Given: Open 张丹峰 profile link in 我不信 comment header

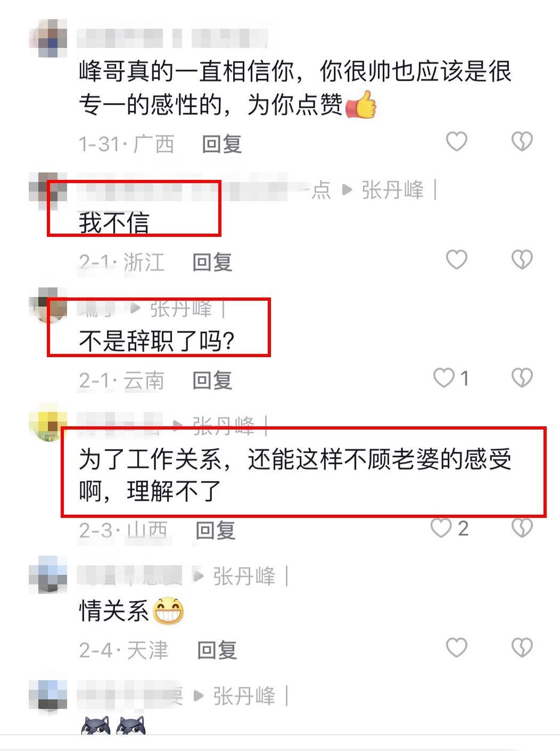Looking at the screenshot, I should click(393, 190).
